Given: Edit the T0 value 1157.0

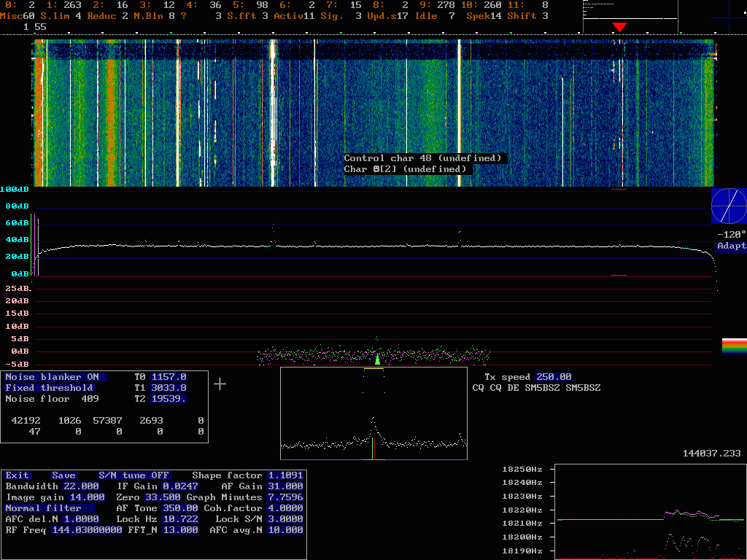Looking at the screenshot, I should coord(169,377).
